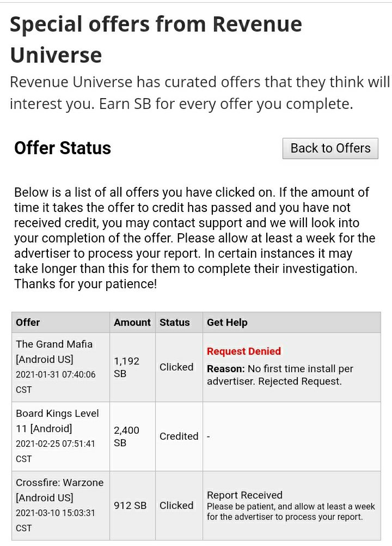
Task: Select the 912 SB amount cell
Action: (x=130, y=506)
